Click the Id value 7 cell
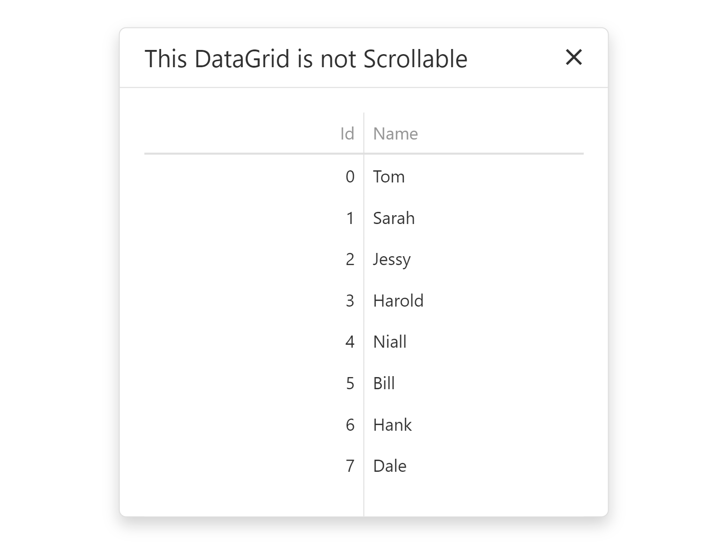Screen dimensions: 728x560 (x=350, y=465)
